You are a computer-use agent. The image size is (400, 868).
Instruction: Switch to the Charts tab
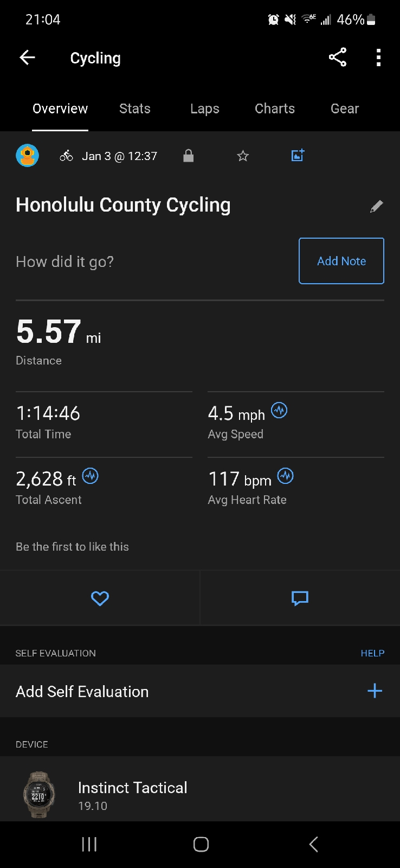coord(275,108)
